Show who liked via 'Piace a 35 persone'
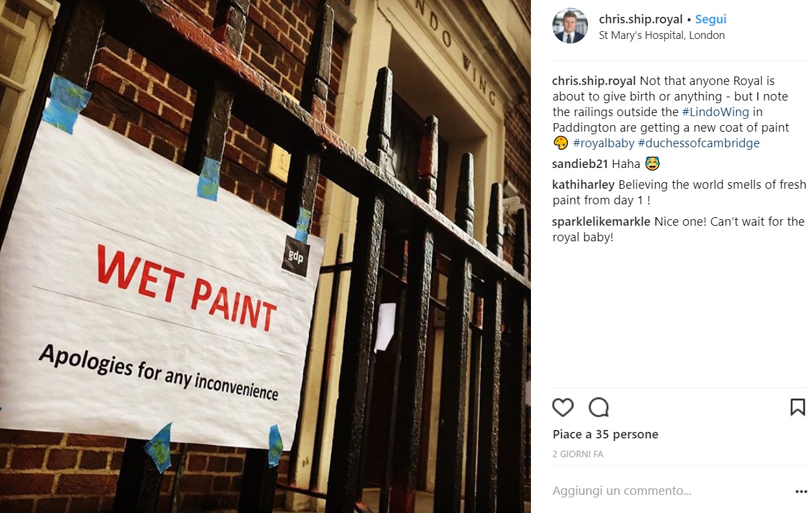 [606, 435]
